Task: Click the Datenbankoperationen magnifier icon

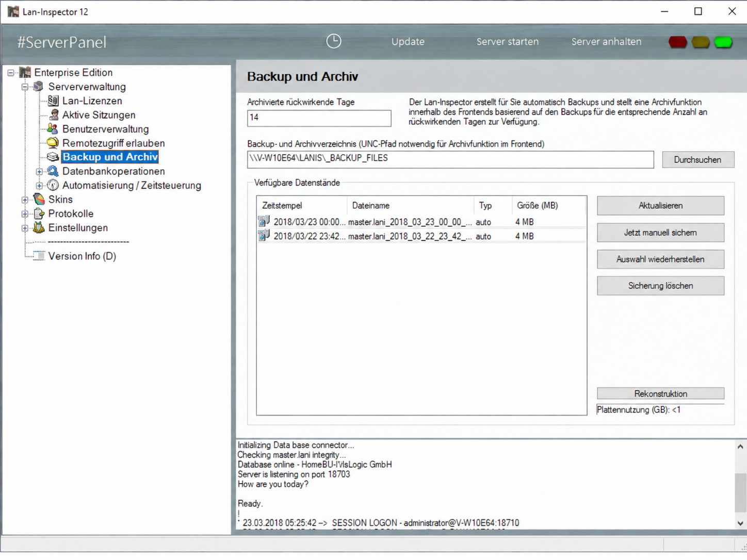Action: [53, 171]
